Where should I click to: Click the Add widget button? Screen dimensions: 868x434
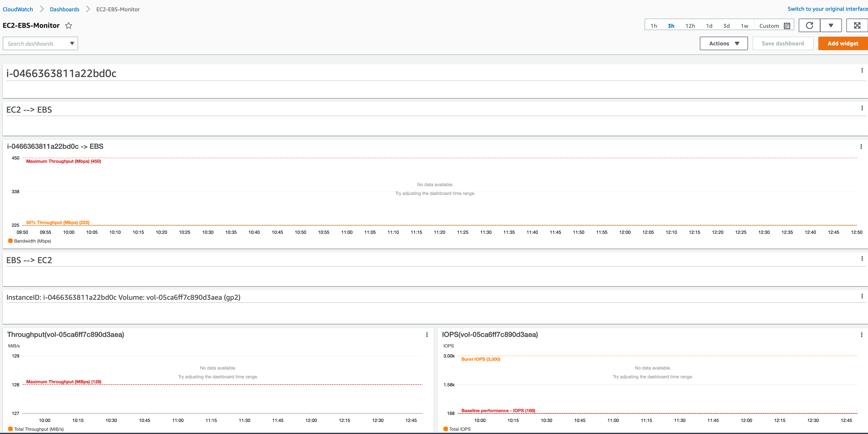842,43
